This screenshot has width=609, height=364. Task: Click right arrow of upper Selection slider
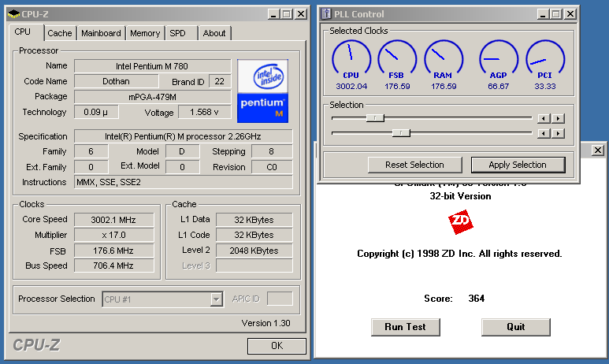pyautogui.click(x=558, y=118)
